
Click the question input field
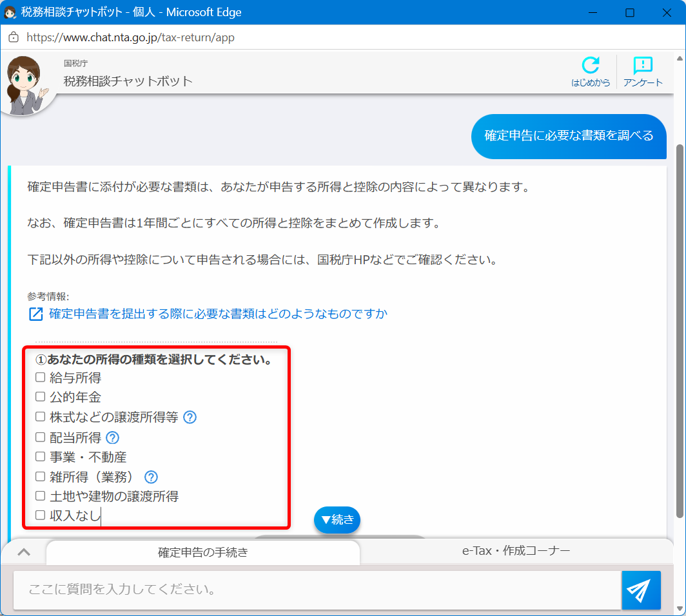(x=317, y=590)
